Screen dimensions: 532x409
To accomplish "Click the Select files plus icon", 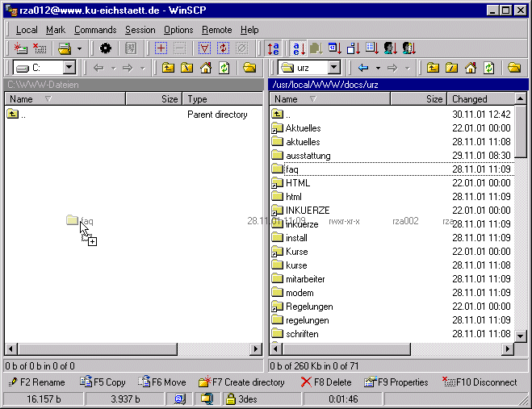I will pos(161,48).
